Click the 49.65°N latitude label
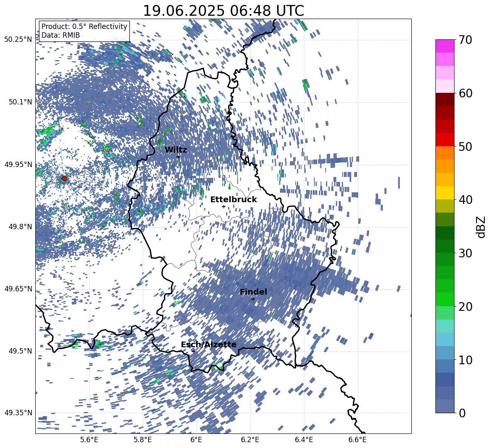 [18, 289]
